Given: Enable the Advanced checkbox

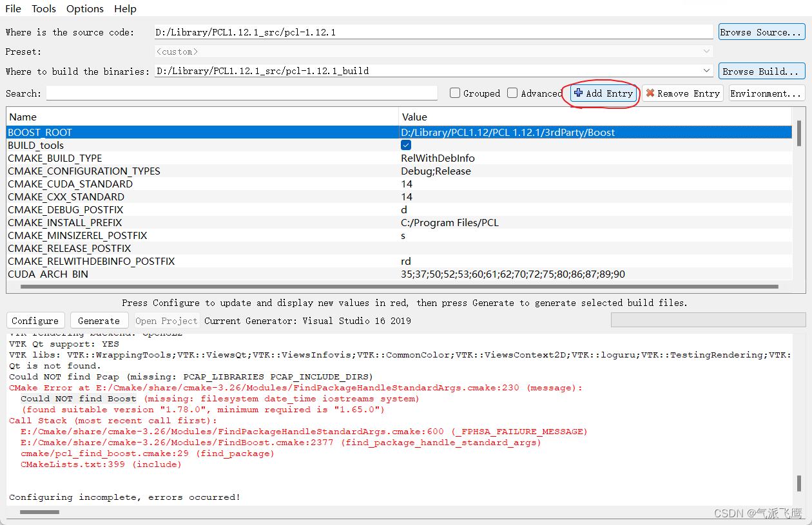Looking at the screenshot, I should point(512,93).
